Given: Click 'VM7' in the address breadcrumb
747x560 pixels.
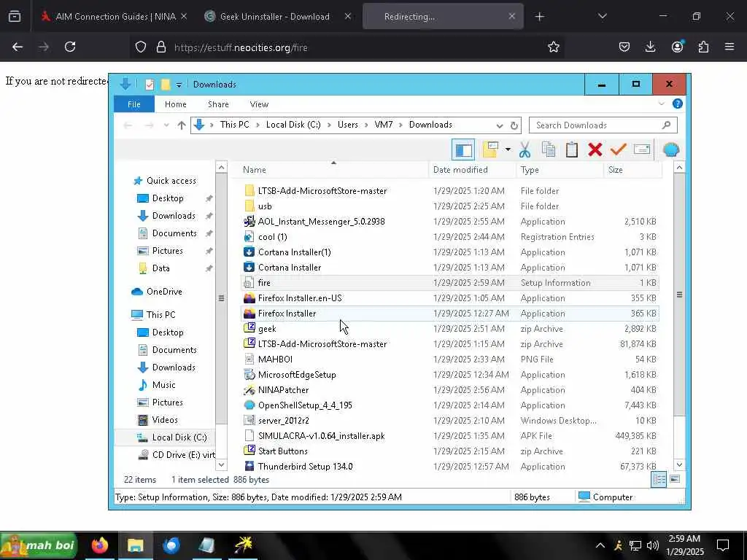Looking at the screenshot, I should click(384, 125).
